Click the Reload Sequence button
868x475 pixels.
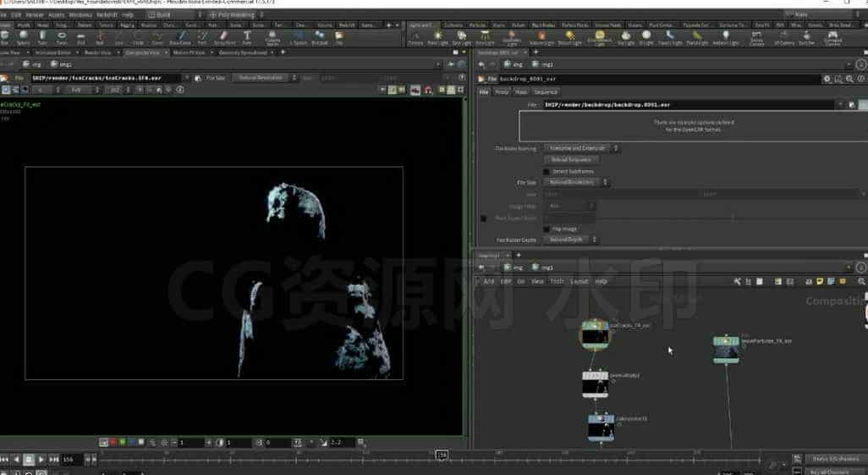point(571,160)
